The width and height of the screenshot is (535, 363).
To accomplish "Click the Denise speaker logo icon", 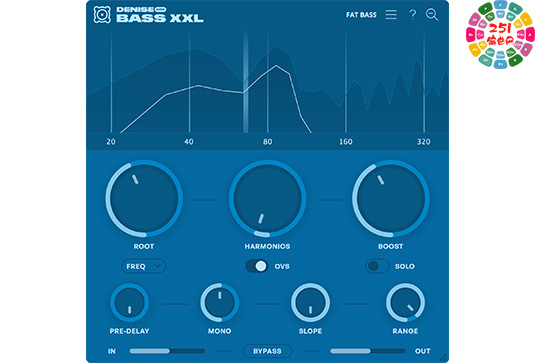I will tap(102, 15).
